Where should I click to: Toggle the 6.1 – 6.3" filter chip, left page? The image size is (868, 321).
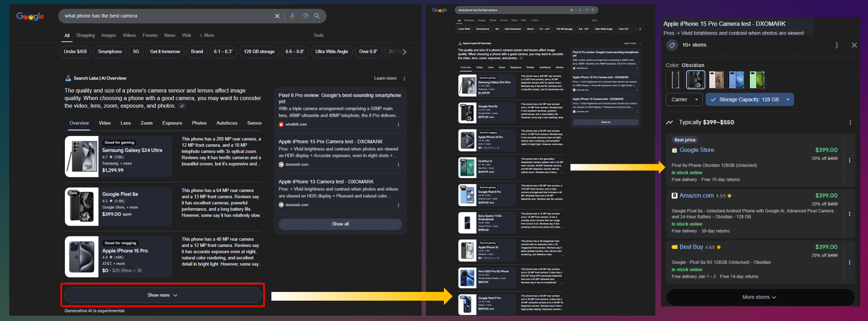(223, 52)
